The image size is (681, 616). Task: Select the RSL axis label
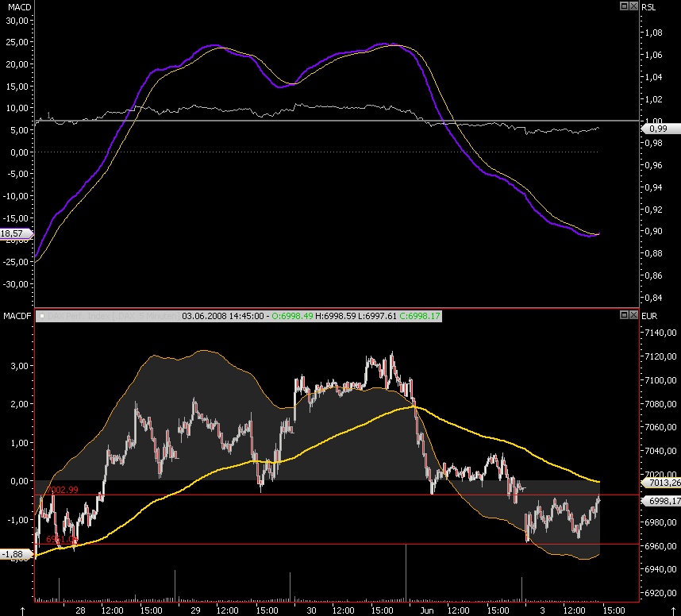[x=649, y=7]
